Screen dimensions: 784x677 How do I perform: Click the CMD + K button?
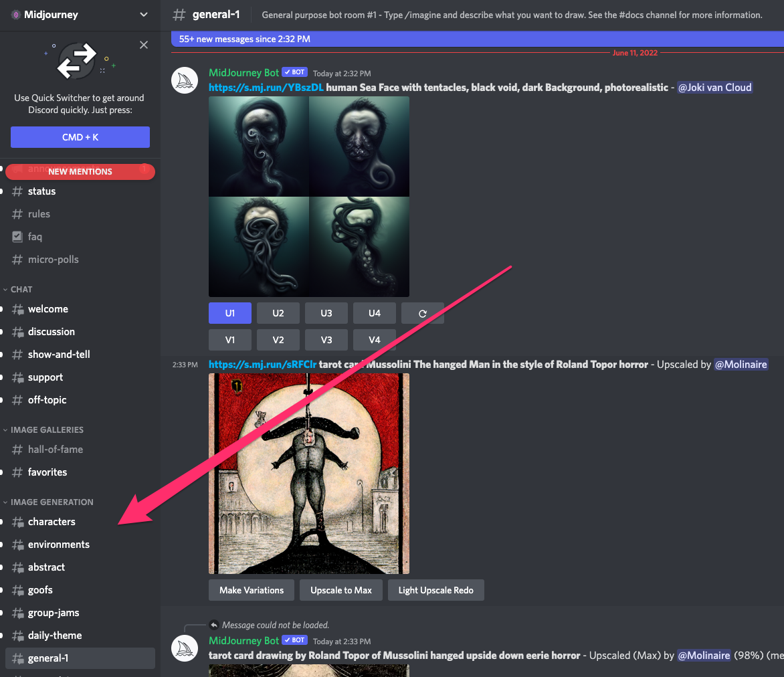(80, 137)
